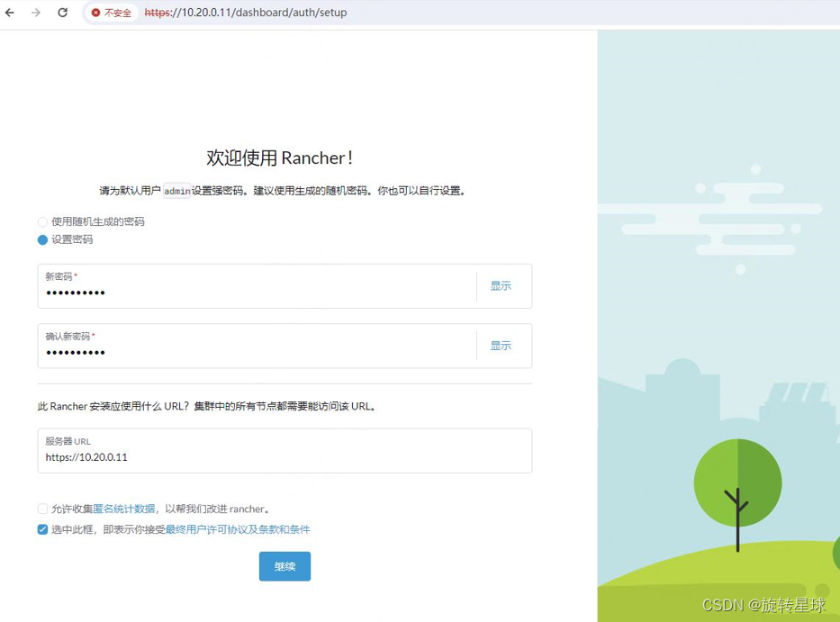Image resolution: width=840 pixels, height=622 pixels.
Task: Select the 设置密码 radio option
Action: pyautogui.click(x=42, y=239)
